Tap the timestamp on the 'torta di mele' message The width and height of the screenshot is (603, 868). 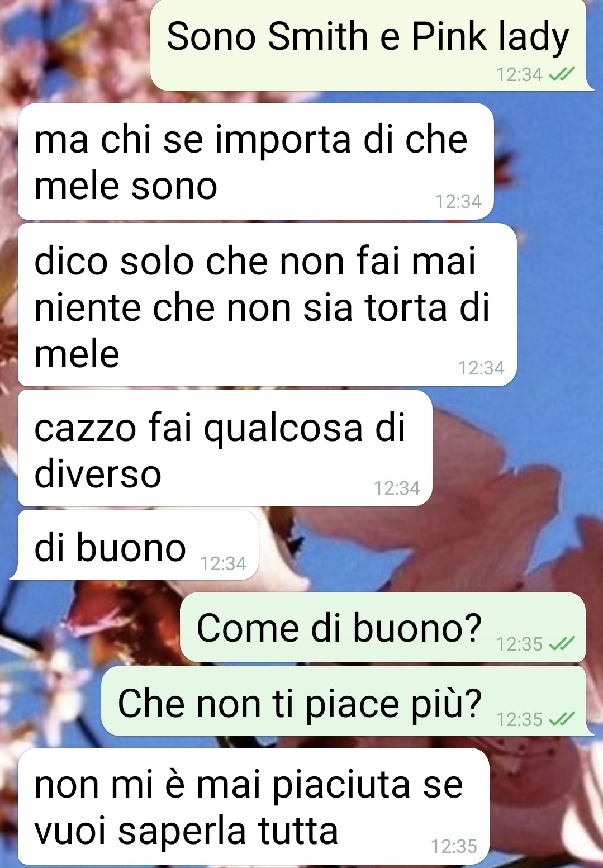pos(481,368)
